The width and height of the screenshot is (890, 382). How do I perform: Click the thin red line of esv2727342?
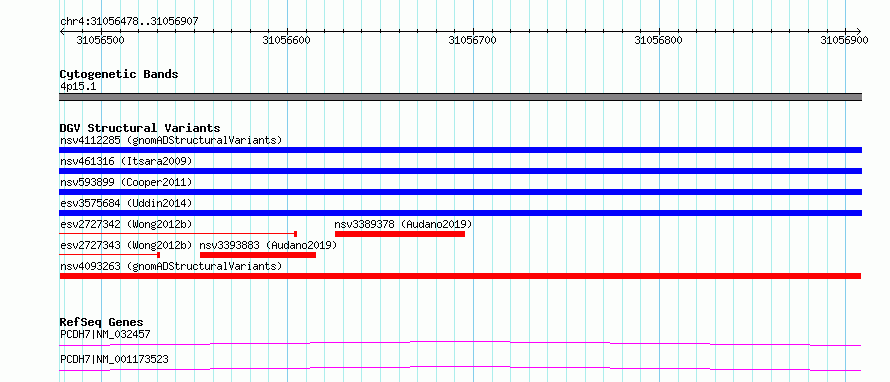178,233
